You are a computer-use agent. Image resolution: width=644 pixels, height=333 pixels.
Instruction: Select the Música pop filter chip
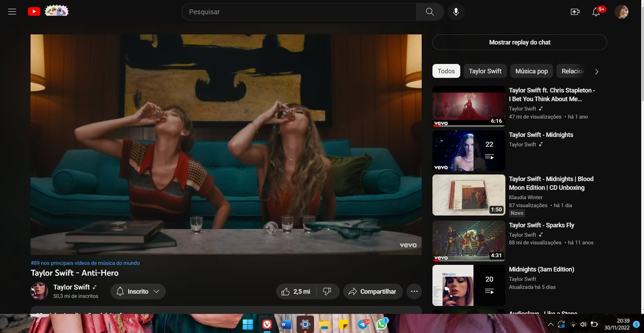coord(531,71)
